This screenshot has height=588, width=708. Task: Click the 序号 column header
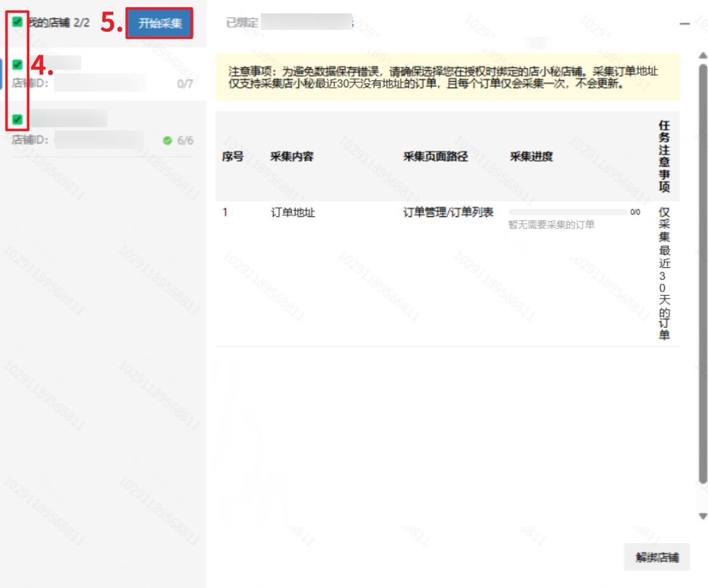click(x=232, y=157)
